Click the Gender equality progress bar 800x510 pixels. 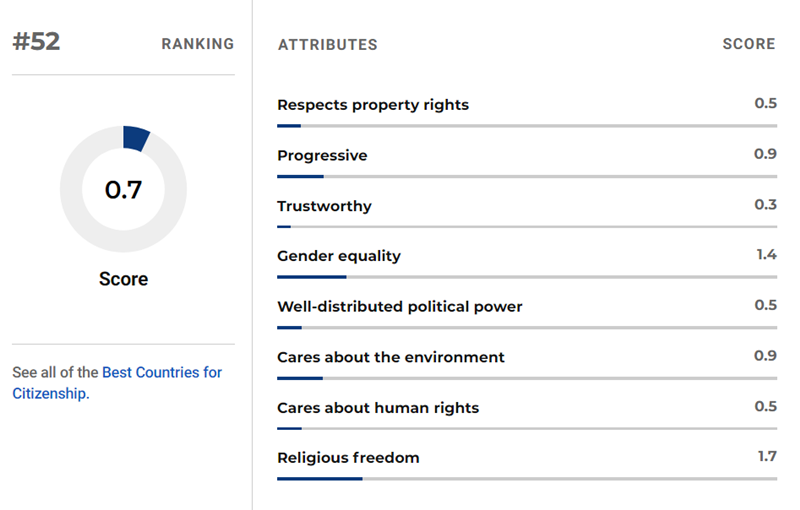(527, 277)
